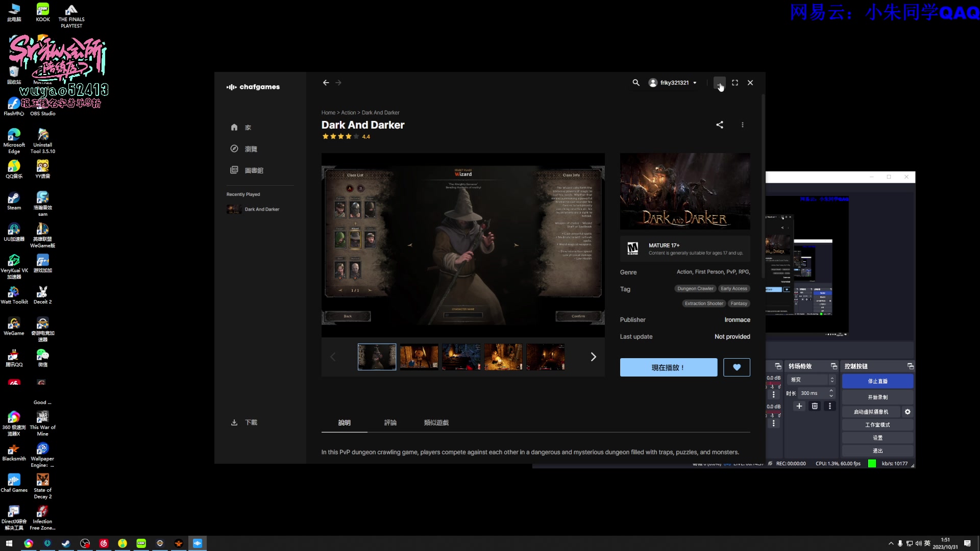Viewport: 980px width, 551px height.
Task: Open more options next to share
Action: 743,124
